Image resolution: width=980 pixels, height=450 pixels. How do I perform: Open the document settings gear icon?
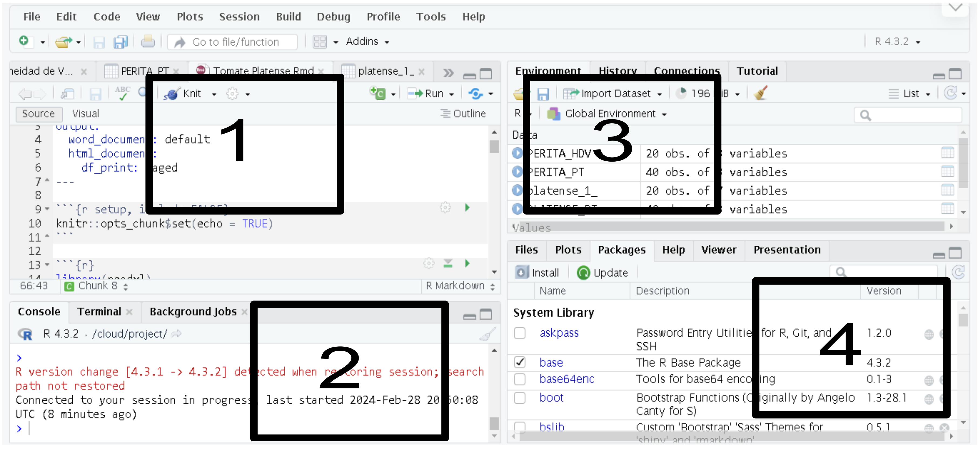coord(232,94)
